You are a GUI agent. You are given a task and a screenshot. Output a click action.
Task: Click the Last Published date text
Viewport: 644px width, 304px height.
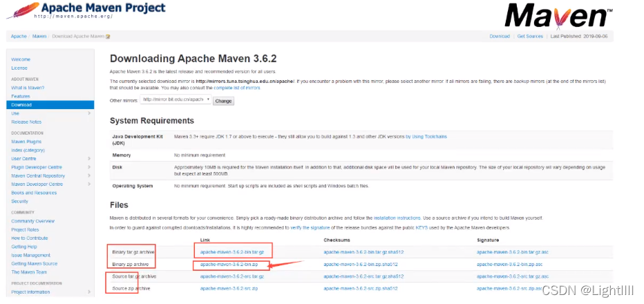tap(579, 37)
